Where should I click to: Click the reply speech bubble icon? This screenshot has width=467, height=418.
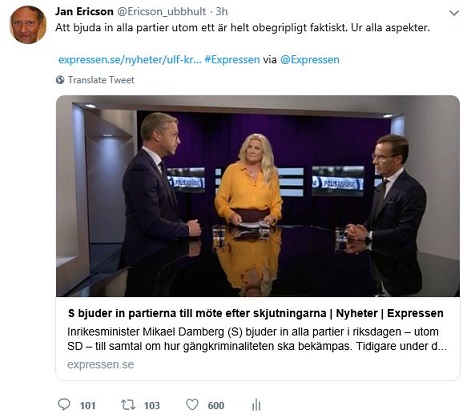(x=64, y=404)
